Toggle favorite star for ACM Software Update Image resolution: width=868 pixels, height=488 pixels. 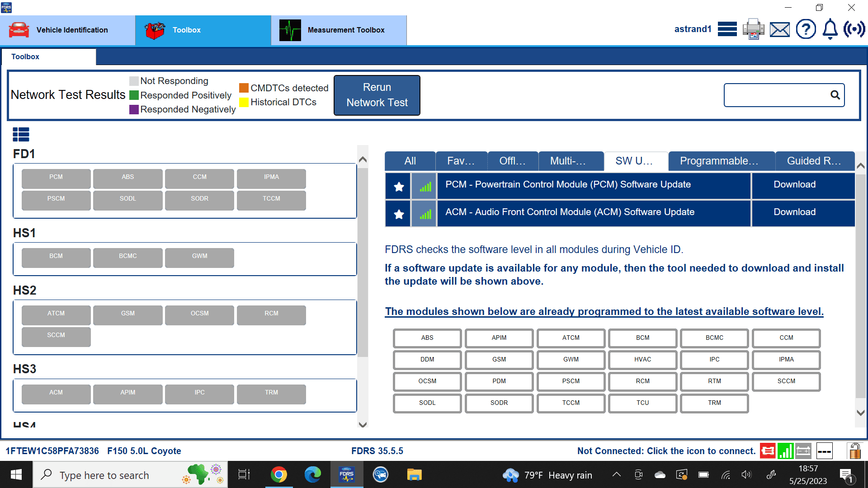point(399,214)
